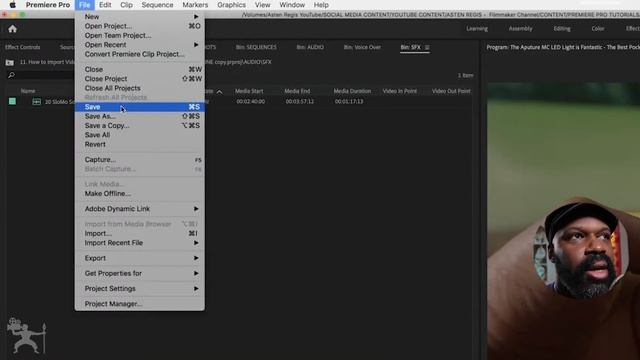Switch to the Learning workspace
This screenshot has width=640, height=360.
pos(477,29)
